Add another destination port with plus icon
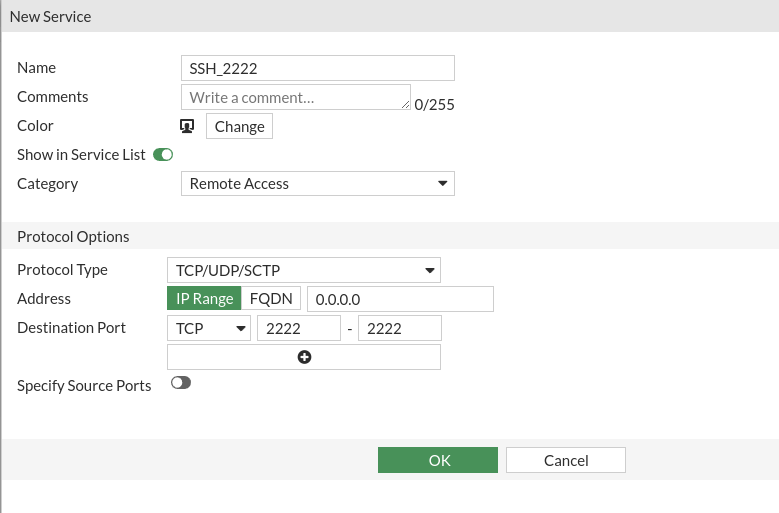This screenshot has width=779, height=513. pyautogui.click(x=304, y=357)
